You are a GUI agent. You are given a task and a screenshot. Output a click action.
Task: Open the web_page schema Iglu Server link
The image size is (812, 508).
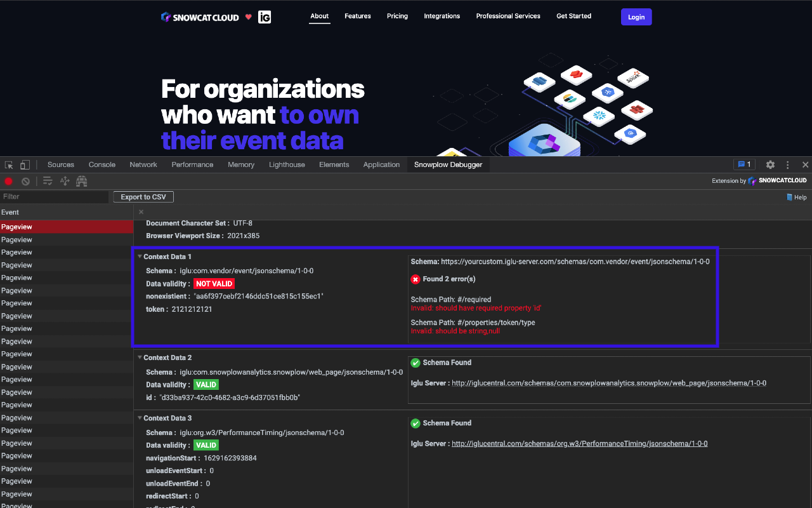click(608, 383)
